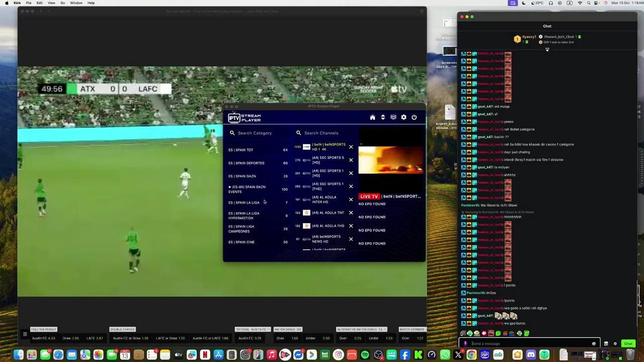Open WhatsApp from the Dock
Image resolution: width=644 pixels, height=362 pixels.
click(445, 355)
